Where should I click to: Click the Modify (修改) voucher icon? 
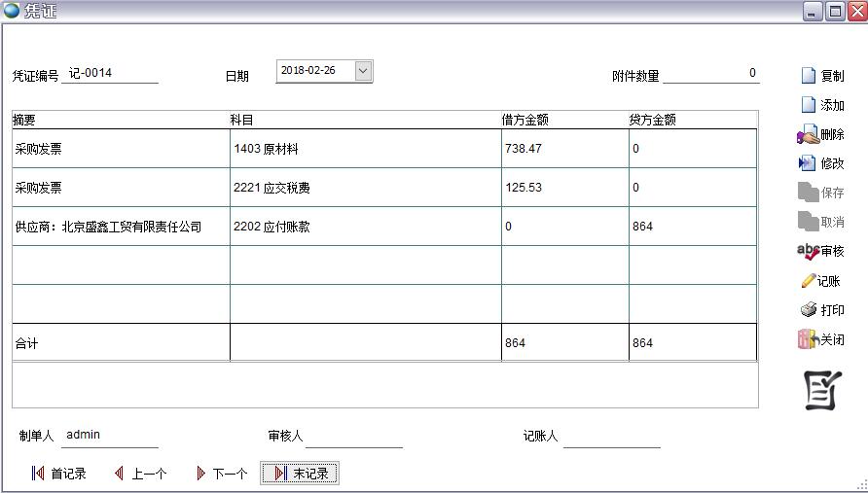(x=807, y=163)
